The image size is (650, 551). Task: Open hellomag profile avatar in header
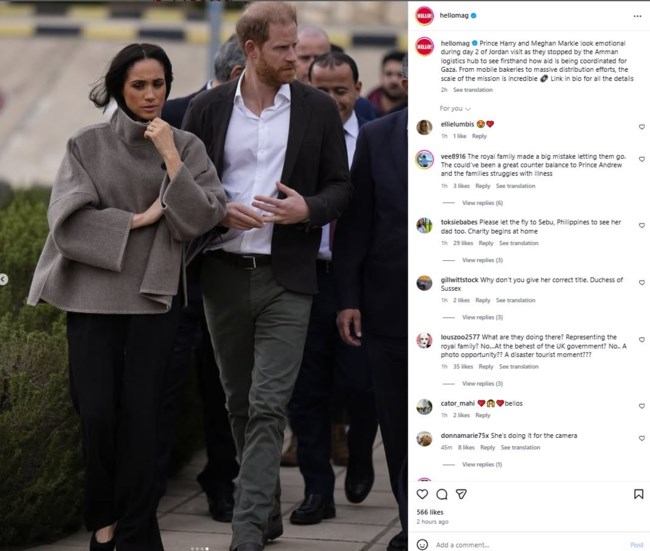pyautogui.click(x=424, y=16)
